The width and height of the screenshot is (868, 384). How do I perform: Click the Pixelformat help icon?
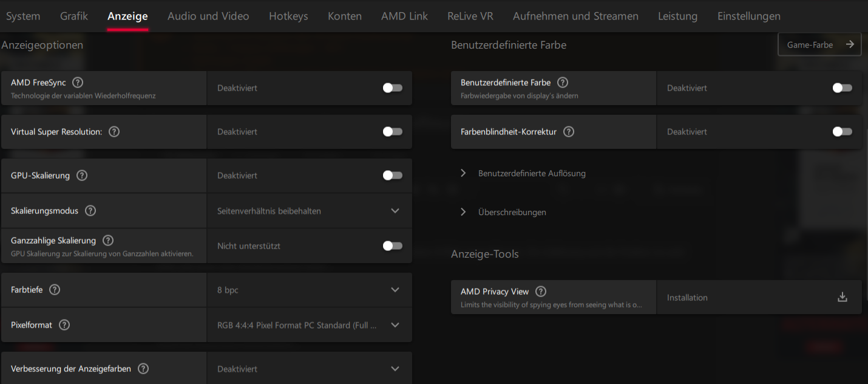coord(64,324)
